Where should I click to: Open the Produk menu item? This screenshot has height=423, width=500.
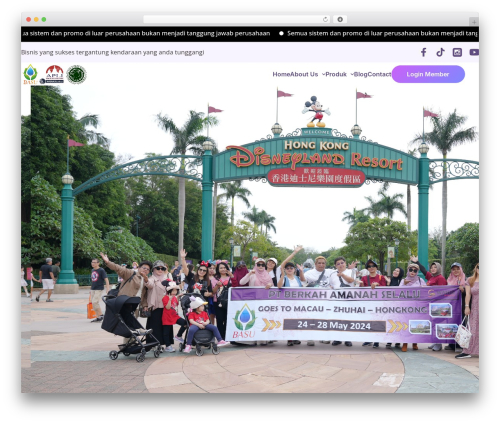tap(336, 74)
